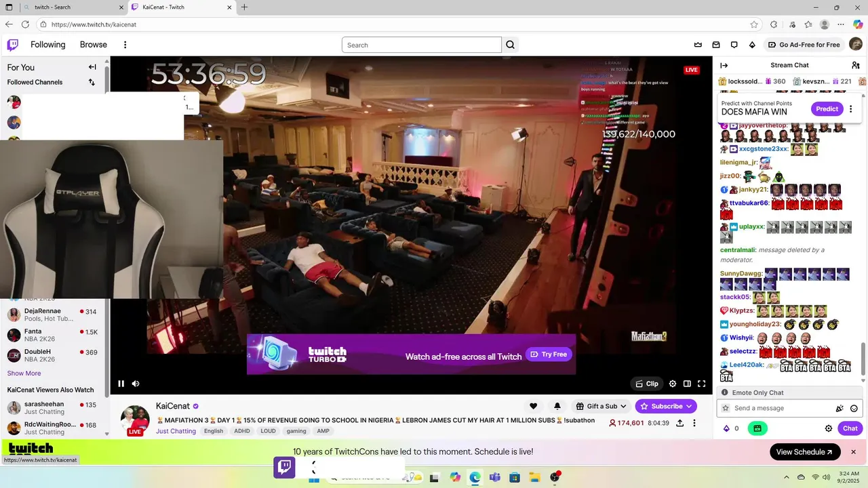The width and height of the screenshot is (868, 488).
Task: Open DoubleH channel in sidebar
Action: 52,355
